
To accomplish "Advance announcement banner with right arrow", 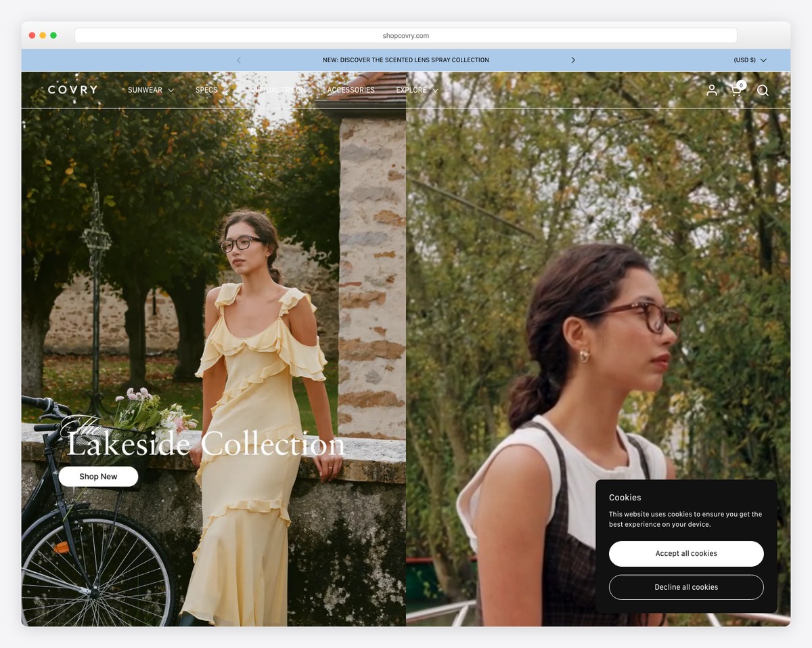I will click(573, 60).
